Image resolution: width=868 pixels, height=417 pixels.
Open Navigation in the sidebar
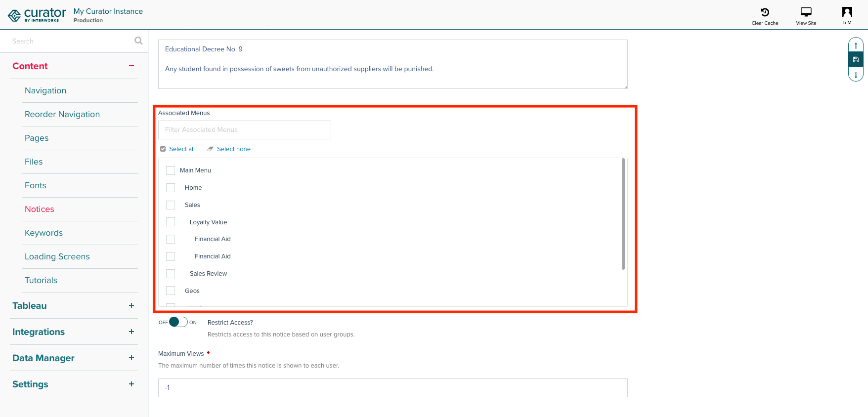point(45,91)
